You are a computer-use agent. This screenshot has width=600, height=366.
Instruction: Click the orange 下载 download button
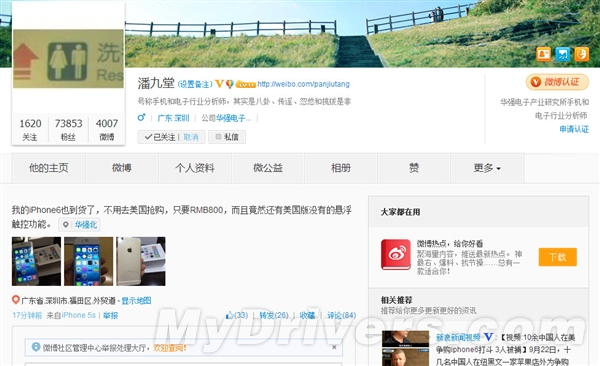pyautogui.click(x=558, y=257)
